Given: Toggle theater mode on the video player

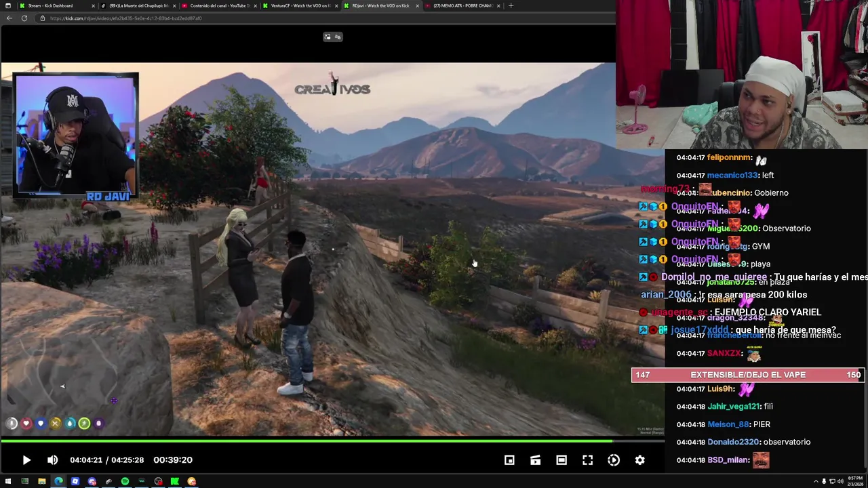Looking at the screenshot, I should [561, 460].
